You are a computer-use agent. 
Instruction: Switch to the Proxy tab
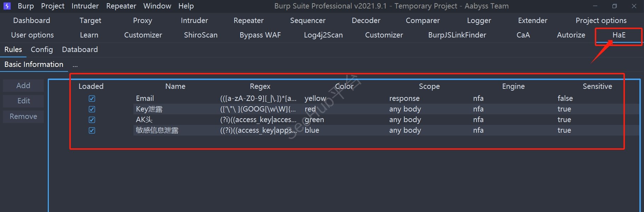tap(142, 21)
